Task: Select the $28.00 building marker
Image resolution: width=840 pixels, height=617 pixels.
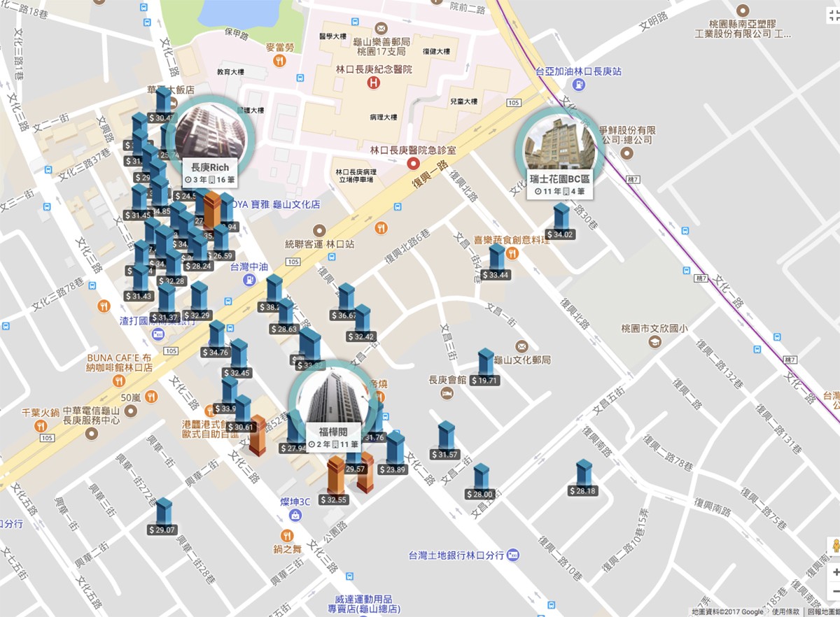Action: pyautogui.click(x=480, y=482)
